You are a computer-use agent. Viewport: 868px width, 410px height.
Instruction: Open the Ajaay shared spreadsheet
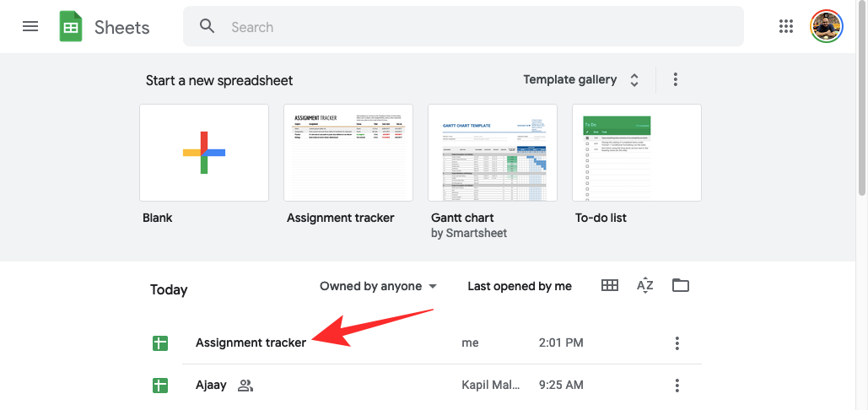point(212,386)
